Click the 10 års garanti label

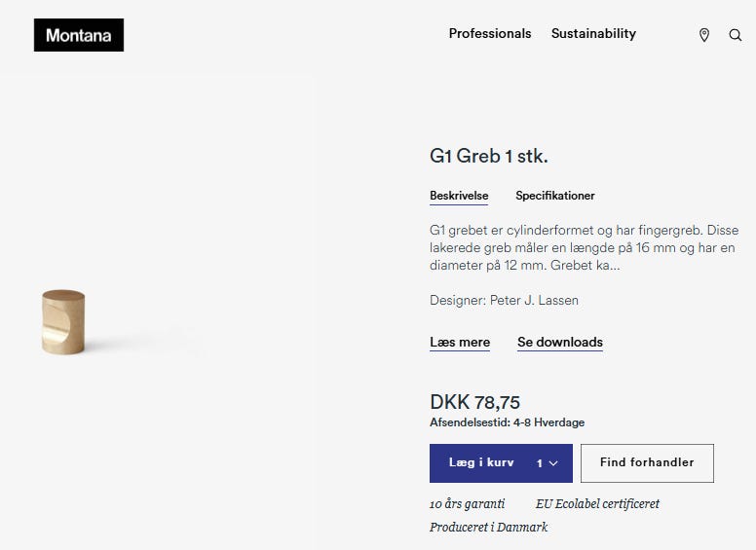(468, 504)
